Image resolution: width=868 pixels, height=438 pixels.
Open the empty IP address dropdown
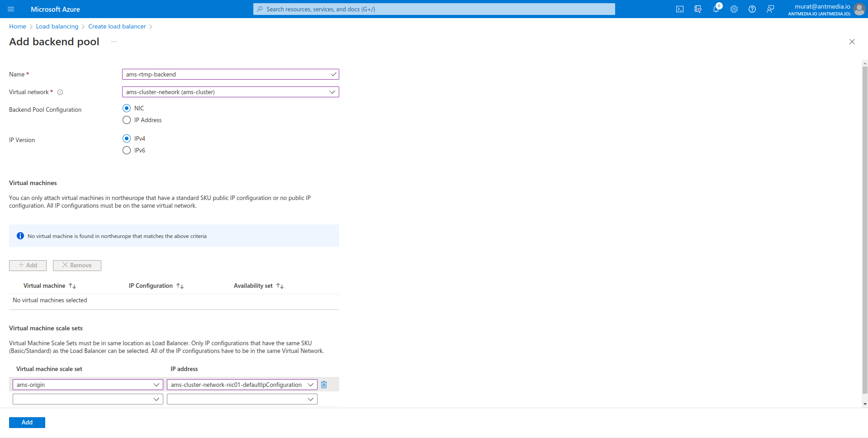(242, 399)
